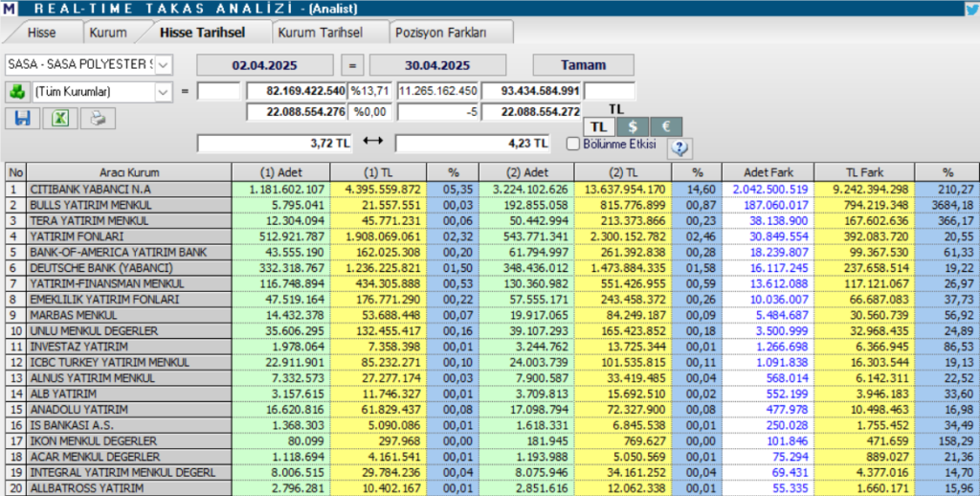Sort by the Aracı Kurum column header
Image resolution: width=980 pixels, height=496 pixels.
coord(129,172)
